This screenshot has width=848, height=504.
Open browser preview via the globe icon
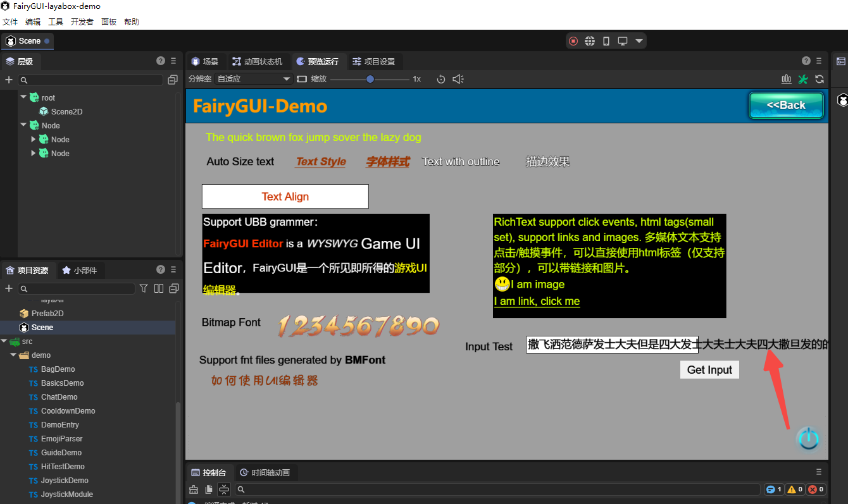(590, 41)
